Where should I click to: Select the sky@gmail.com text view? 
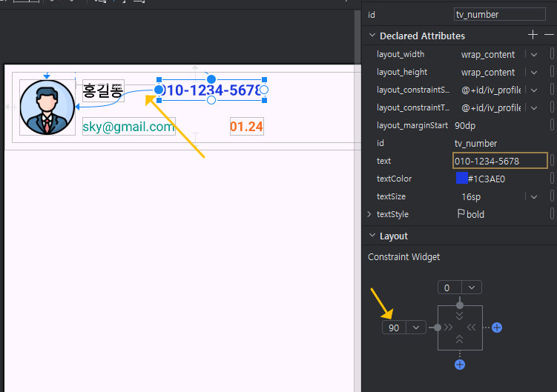[x=128, y=127]
